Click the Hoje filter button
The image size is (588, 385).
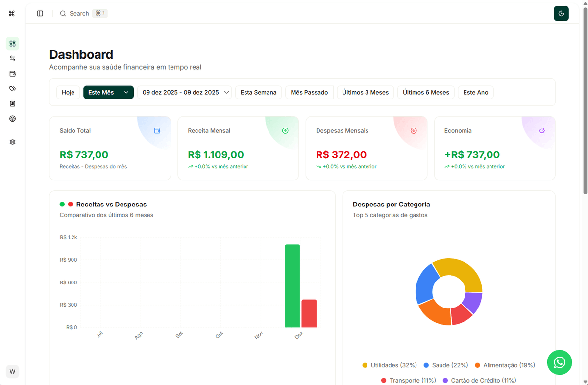(68, 92)
